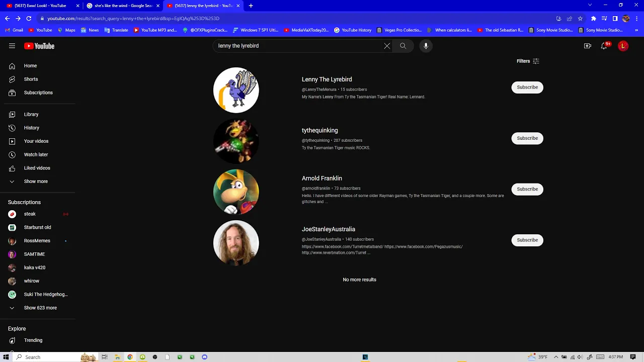Open Subscriptions in the sidebar
This screenshot has height=362, width=644.
pyautogui.click(x=38, y=93)
